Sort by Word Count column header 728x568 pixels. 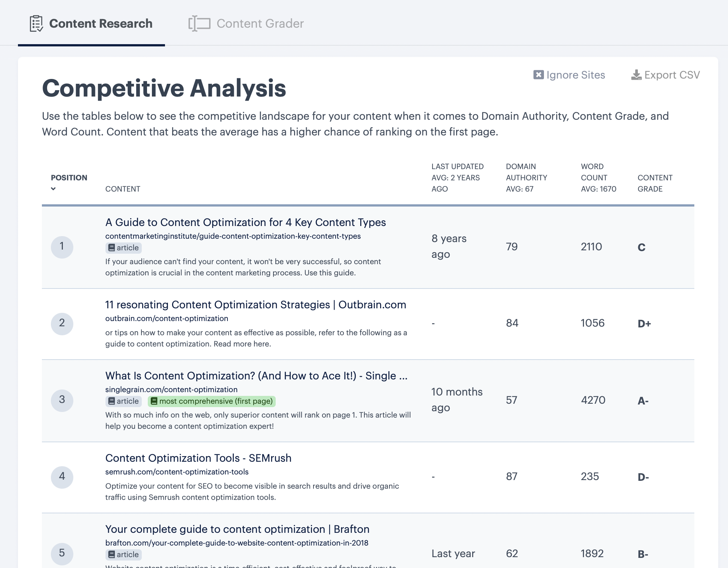[x=598, y=178]
